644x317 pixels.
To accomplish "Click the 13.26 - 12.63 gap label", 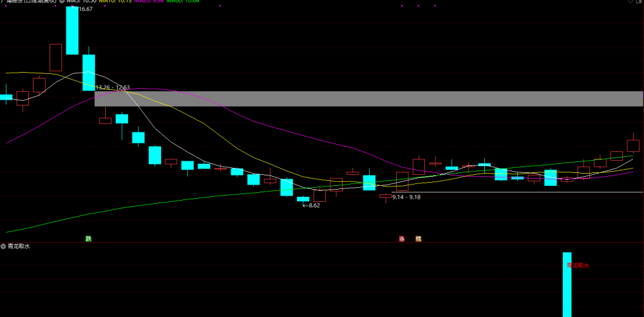I will pos(113,87).
